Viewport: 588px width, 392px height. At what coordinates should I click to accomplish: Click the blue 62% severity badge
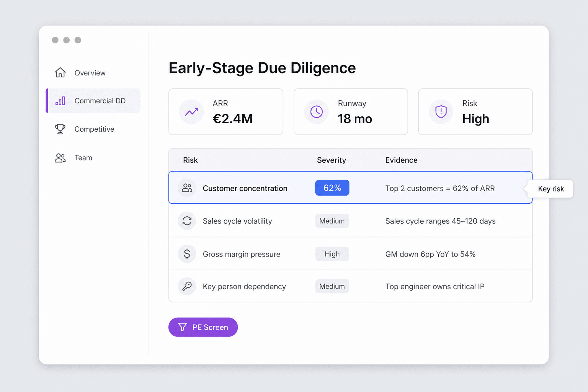tap(332, 188)
